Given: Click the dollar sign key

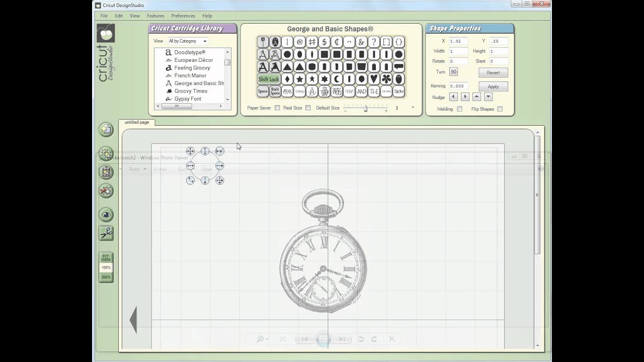Looking at the screenshot, I should point(325,42).
